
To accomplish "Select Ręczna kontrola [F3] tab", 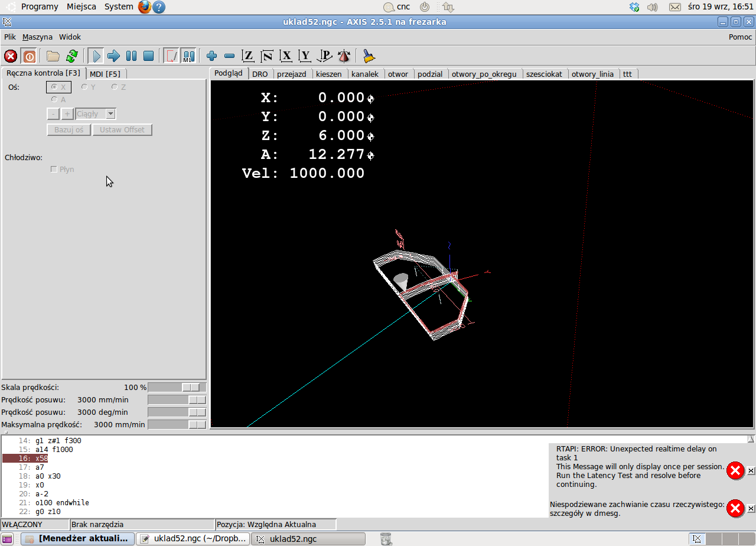I will pyautogui.click(x=43, y=73).
